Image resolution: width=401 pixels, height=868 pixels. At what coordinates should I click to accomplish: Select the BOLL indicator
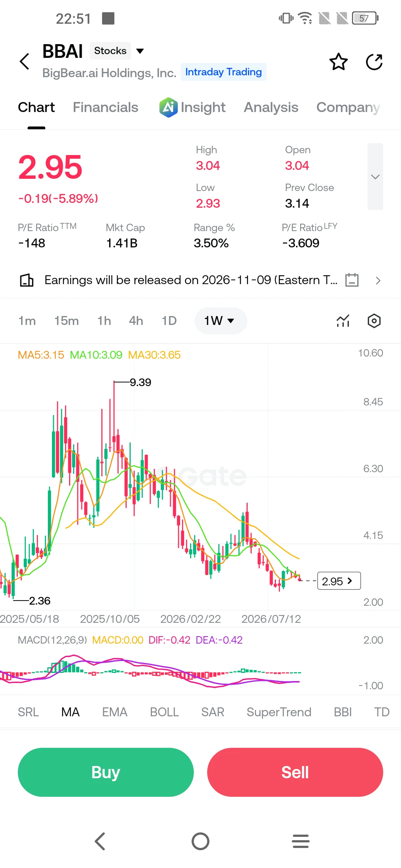[164, 712]
